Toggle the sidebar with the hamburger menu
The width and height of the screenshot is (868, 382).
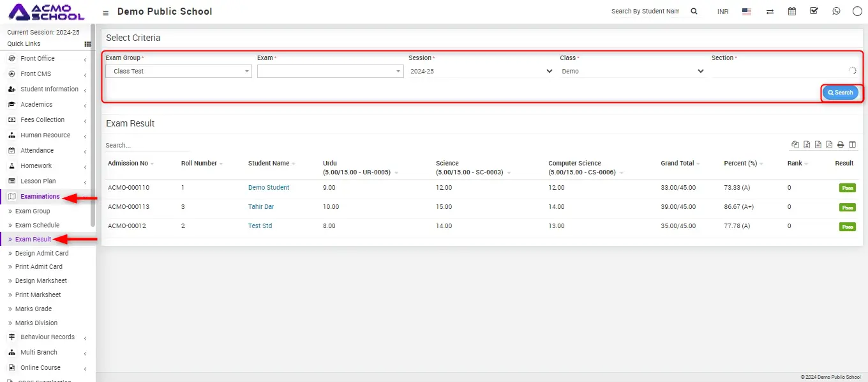105,12
